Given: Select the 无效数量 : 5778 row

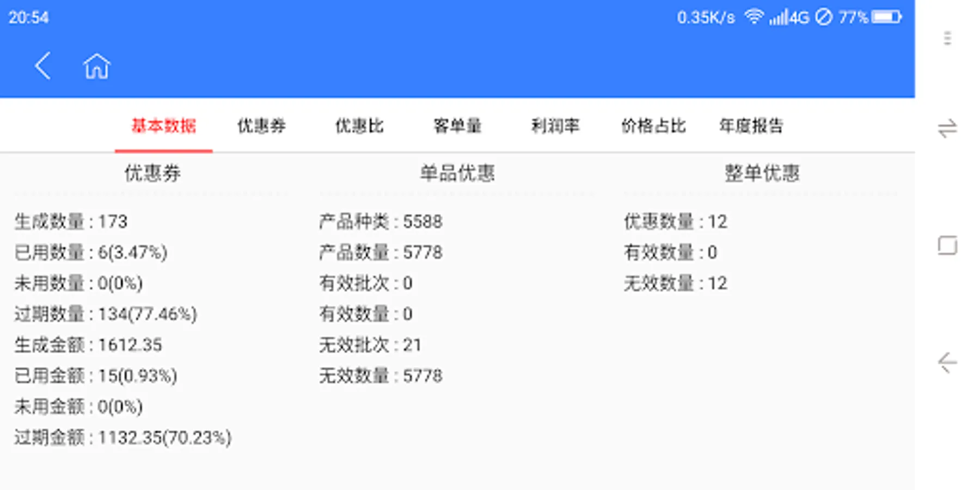Looking at the screenshot, I should pos(381,376).
